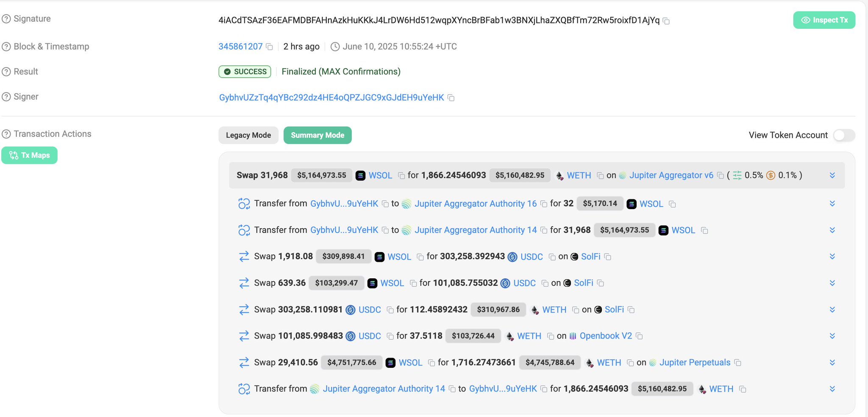Toggle the View Token Account switch
868x417 pixels.
click(x=844, y=135)
